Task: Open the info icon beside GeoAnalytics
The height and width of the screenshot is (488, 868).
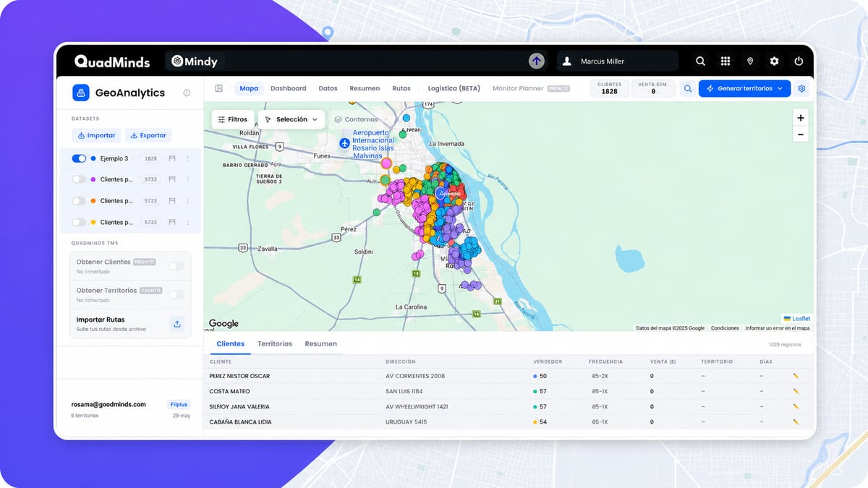Action: click(x=187, y=93)
